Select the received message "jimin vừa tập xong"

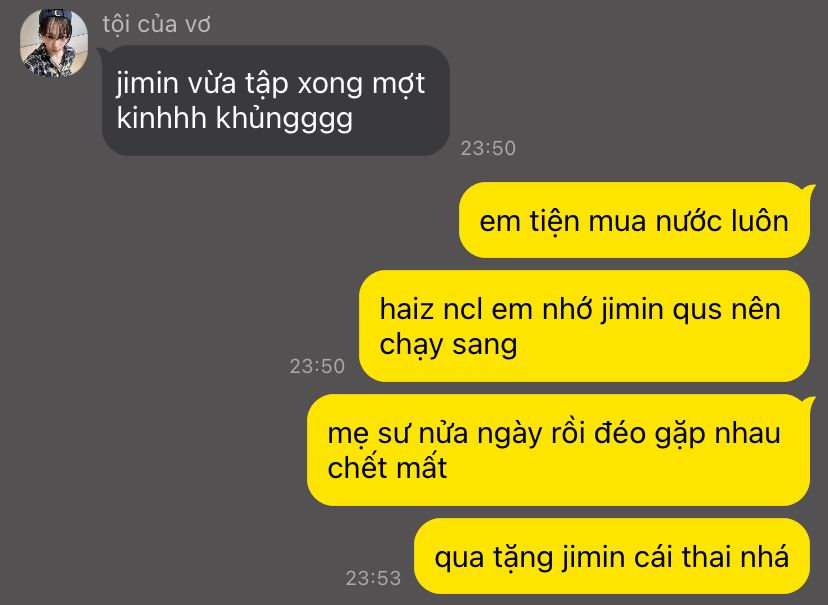pyautogui.click(x=276, y=100)
